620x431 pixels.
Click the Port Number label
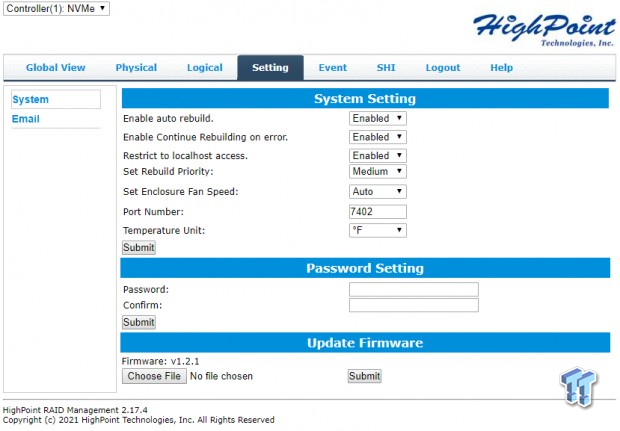point(153,212)
